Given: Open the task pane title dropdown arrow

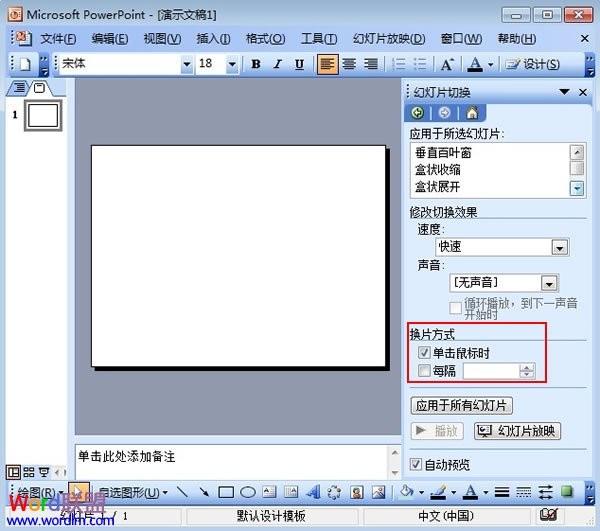Looking at the screenshot, I should pos(564,92).
